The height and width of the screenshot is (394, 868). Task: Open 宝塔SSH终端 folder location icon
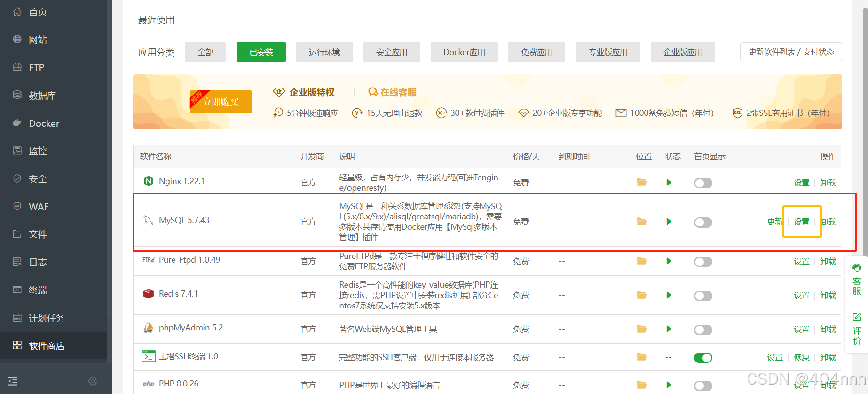(x=641, y=357)
